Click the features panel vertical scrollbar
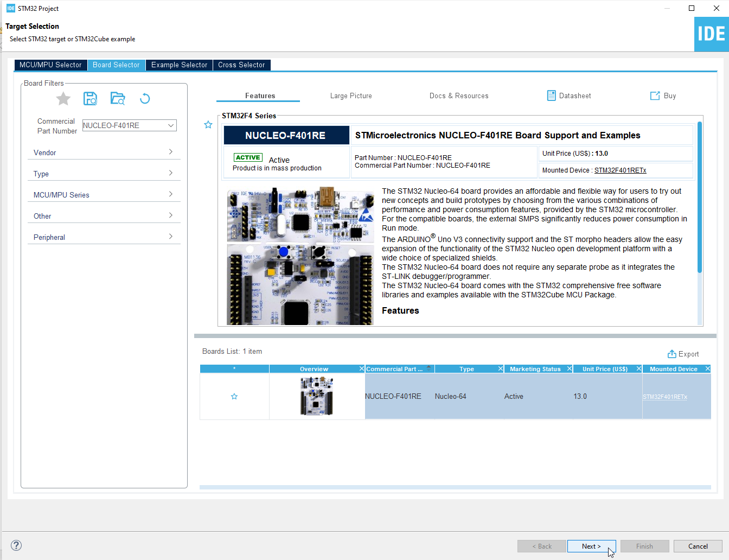The width and height of the screenshot is (729, 560). [x=700, y=217]
